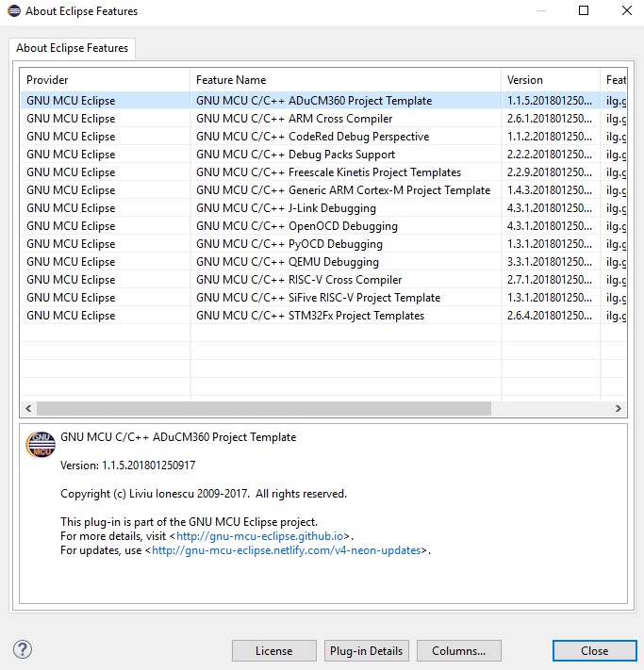Select the About Eclipse Features tab
The image size is (644, 670).
pyautogui.click(x=74, y=48)
